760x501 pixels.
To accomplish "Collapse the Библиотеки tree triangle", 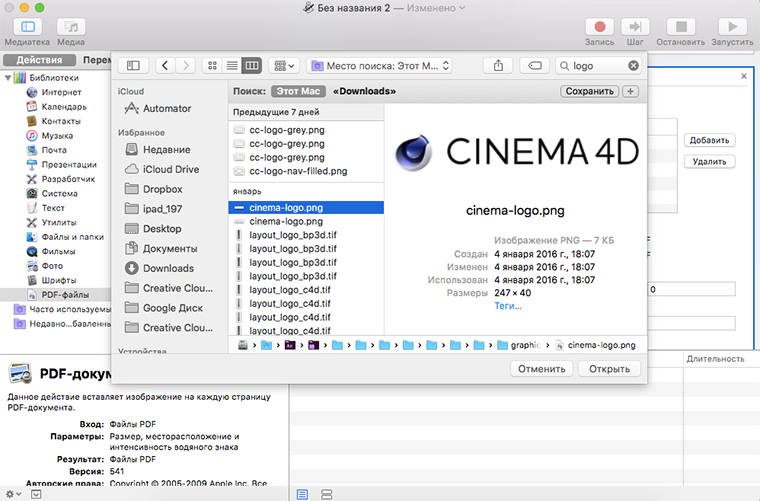I will (x=7, y=78).
